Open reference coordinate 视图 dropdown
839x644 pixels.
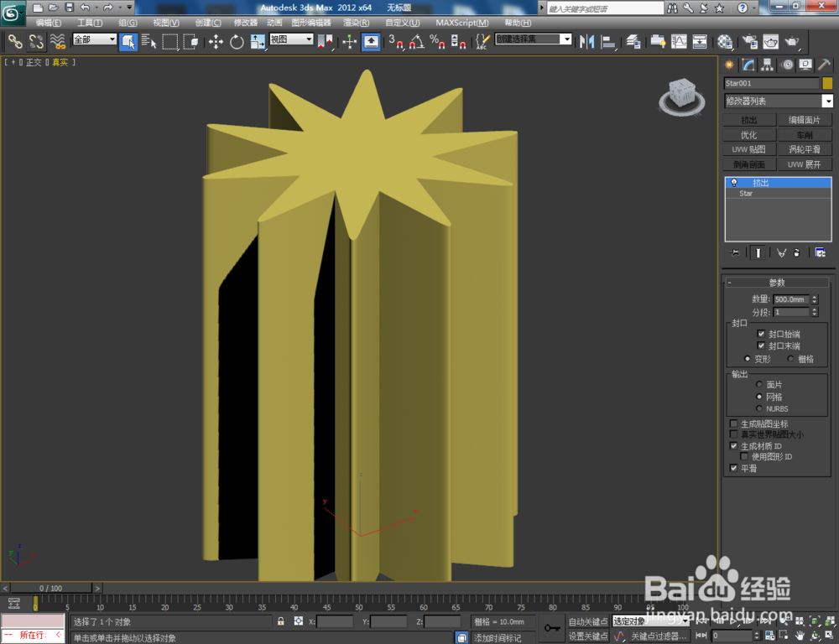click(x=291, y=39)
